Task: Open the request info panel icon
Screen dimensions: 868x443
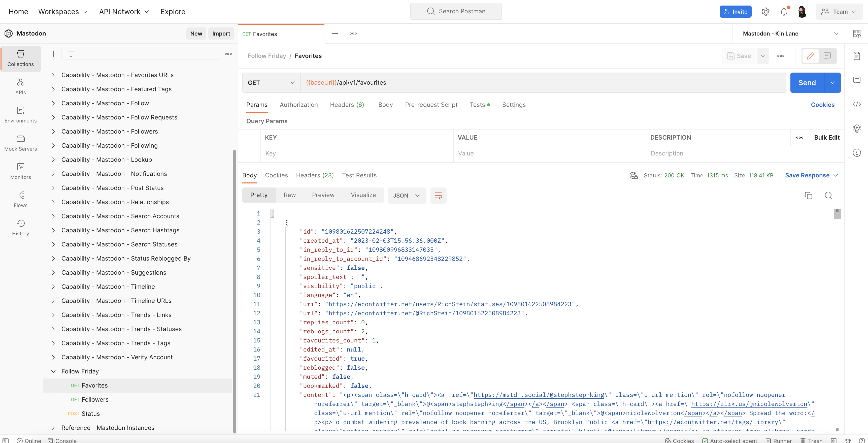Action: point(857,153)
